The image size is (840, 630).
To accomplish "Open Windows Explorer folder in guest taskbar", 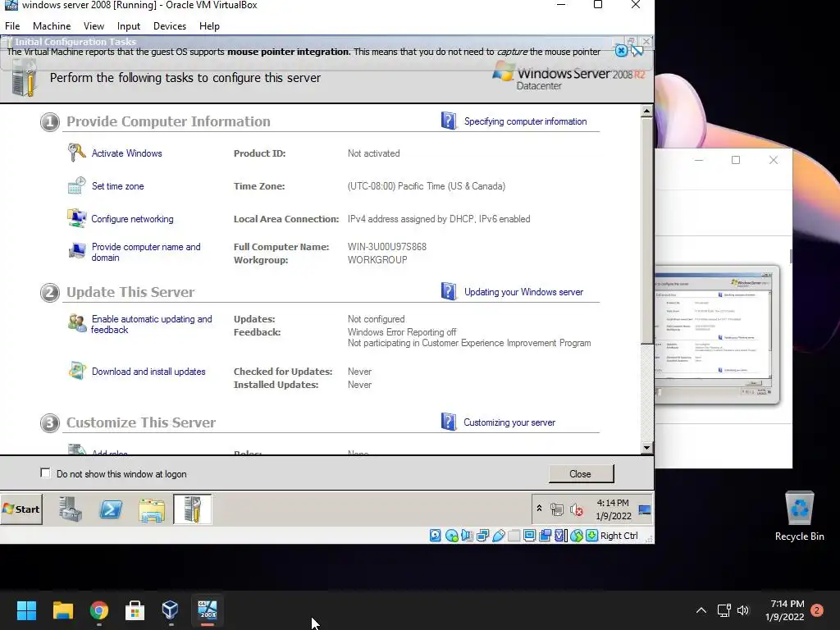I will click(152, 509).
